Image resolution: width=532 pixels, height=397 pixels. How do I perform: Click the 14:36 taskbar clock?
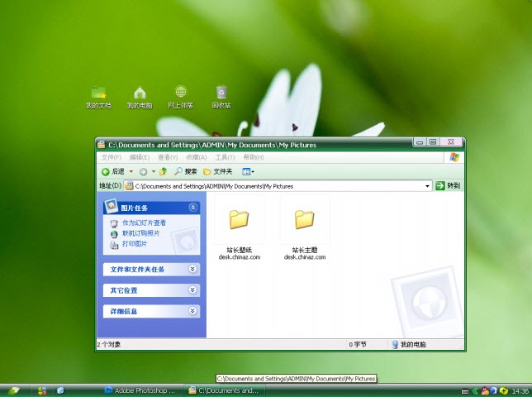coord(520,391)
